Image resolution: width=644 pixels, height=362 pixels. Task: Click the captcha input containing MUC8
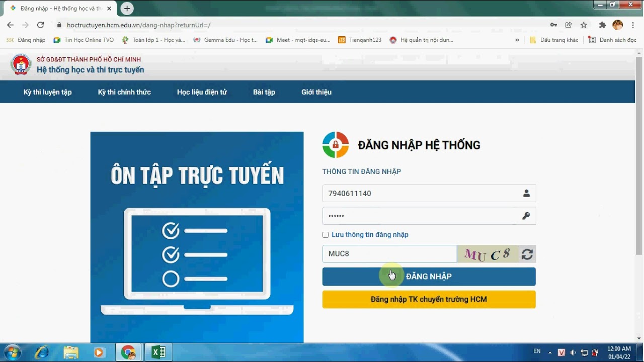389,254
